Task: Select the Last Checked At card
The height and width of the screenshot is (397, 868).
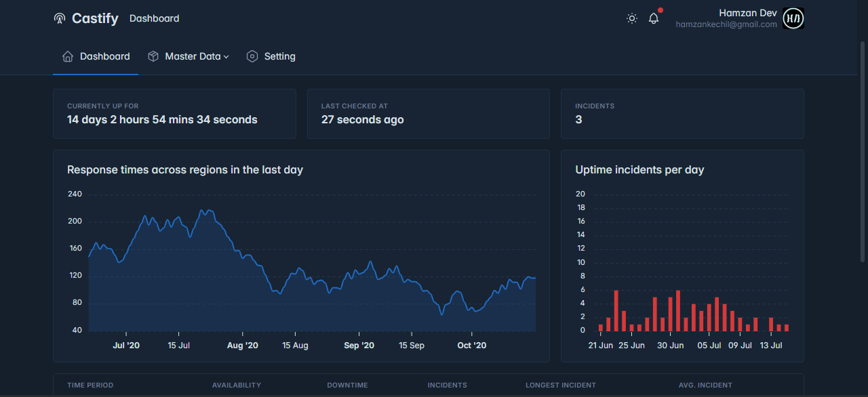Action: click(428, 114)
